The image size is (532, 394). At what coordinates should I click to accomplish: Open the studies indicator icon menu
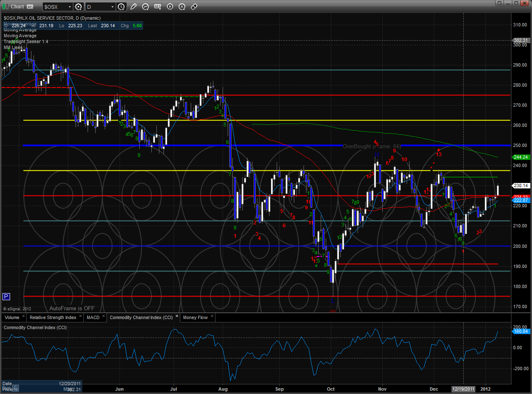tap(145, 7)
